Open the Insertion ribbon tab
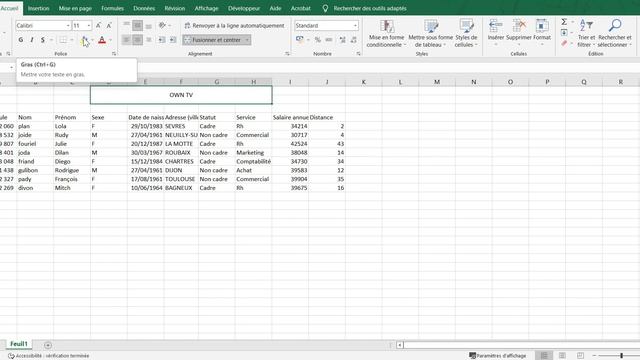 38,8
